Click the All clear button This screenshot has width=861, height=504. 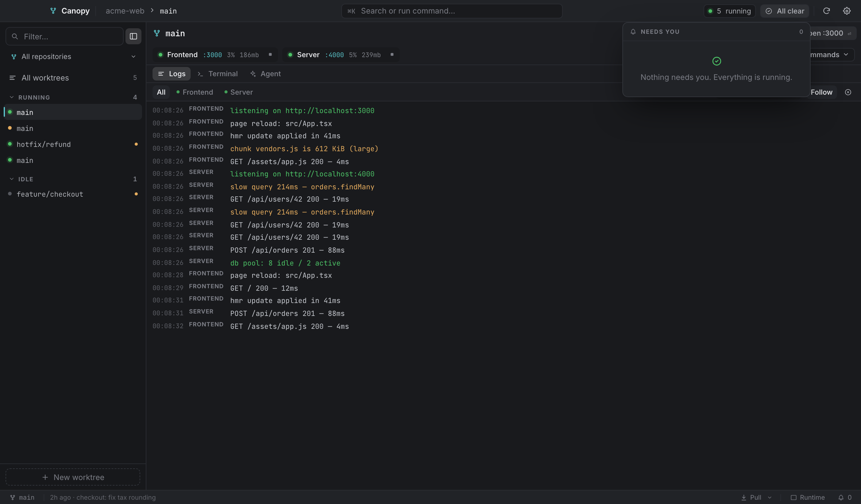point(785,11)
